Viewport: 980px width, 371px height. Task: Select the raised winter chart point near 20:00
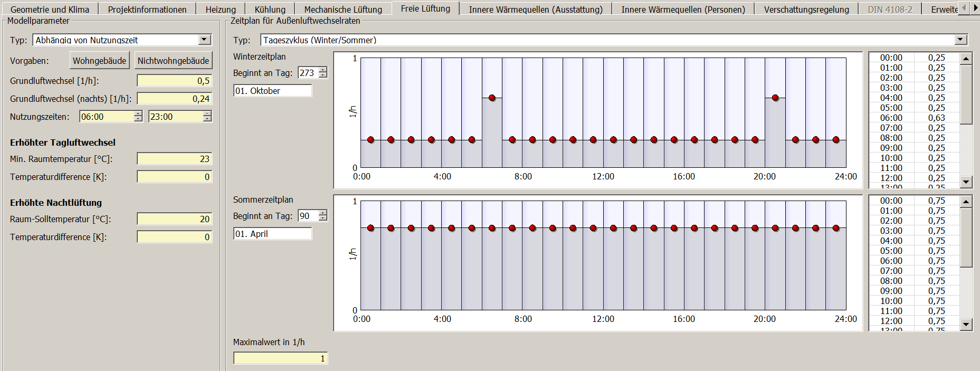[x=775, y=98]
